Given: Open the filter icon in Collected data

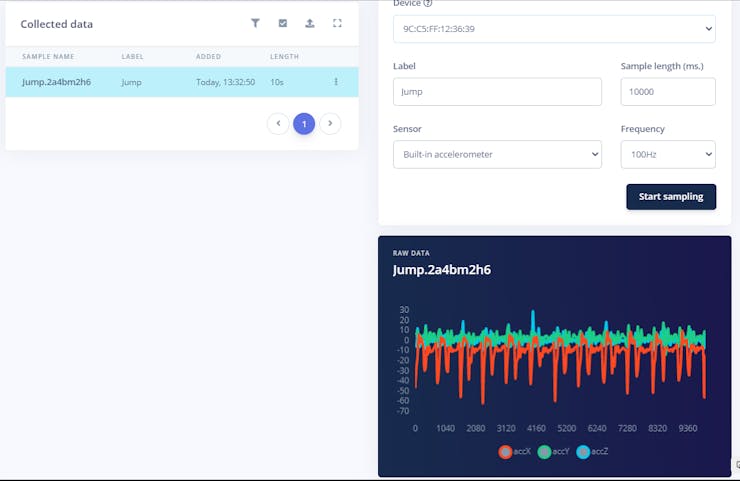Looking at the screenshot, I should click(x=255, y=23).
